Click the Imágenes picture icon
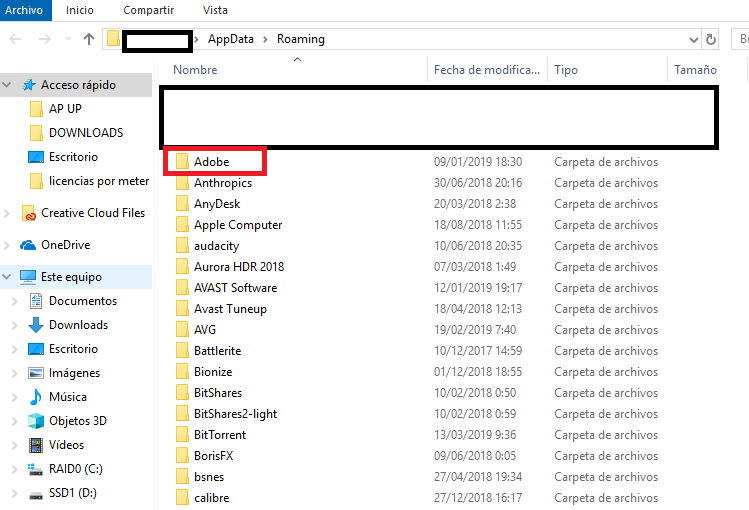 tap(36, 373)
